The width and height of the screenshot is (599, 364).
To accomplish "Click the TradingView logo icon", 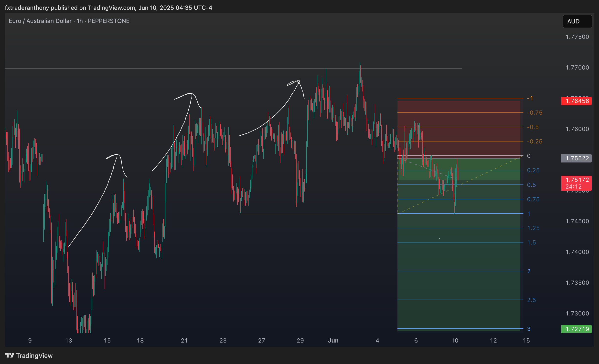I will 10,355.
